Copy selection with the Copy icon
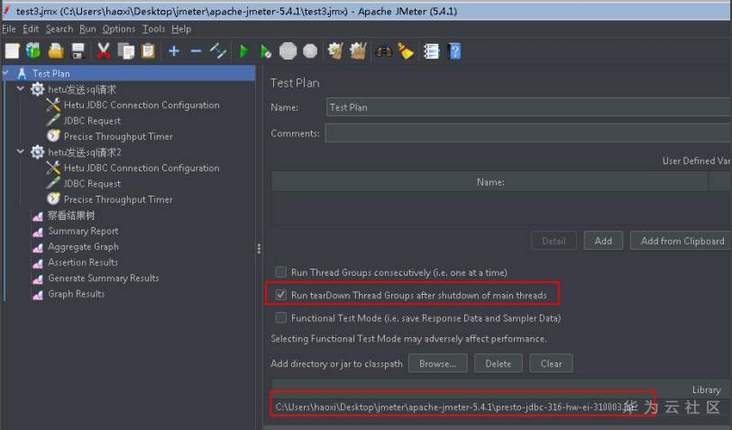This screenshot has width=732, height=430. 126,51
